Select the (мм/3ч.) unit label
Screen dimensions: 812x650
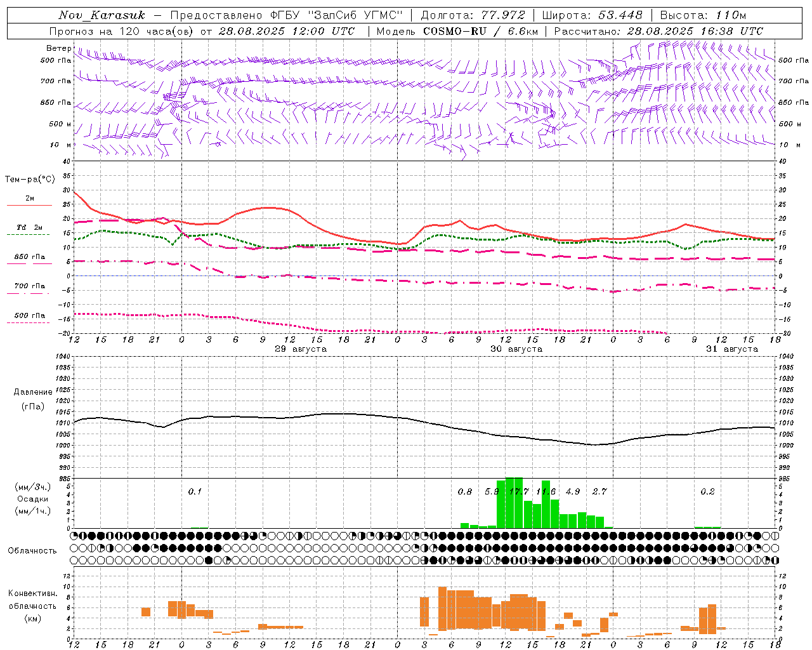click(33, 487)
